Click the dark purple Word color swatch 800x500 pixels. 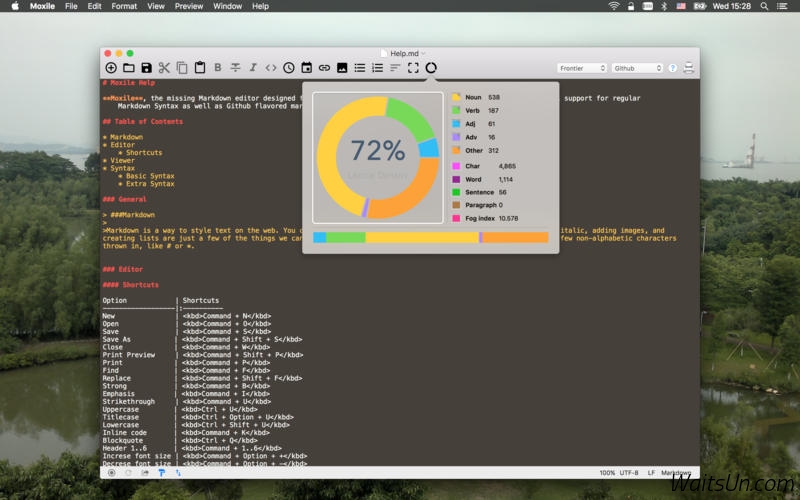tap(456, 179)
